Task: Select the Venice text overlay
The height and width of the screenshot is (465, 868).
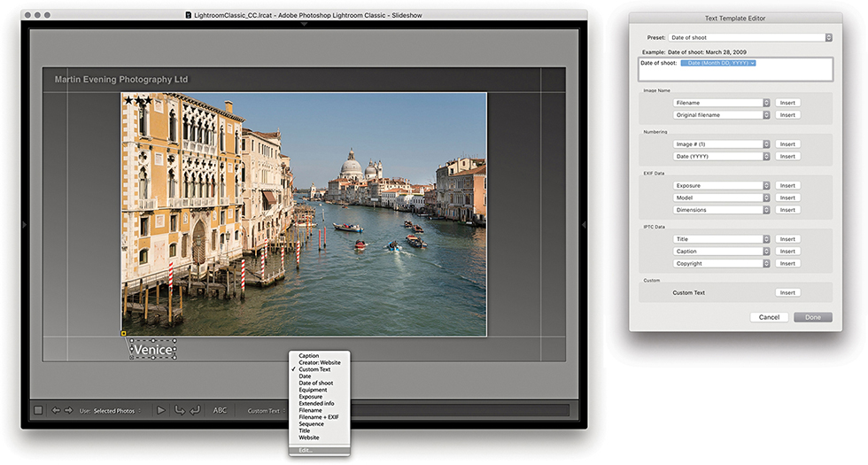Action: tap(153, 350)
